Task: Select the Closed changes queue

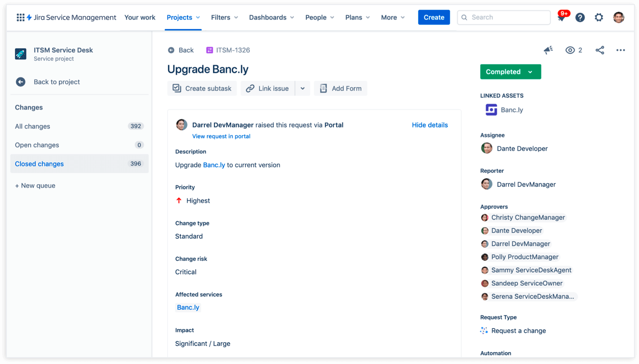Action: (x=79, y=164)
